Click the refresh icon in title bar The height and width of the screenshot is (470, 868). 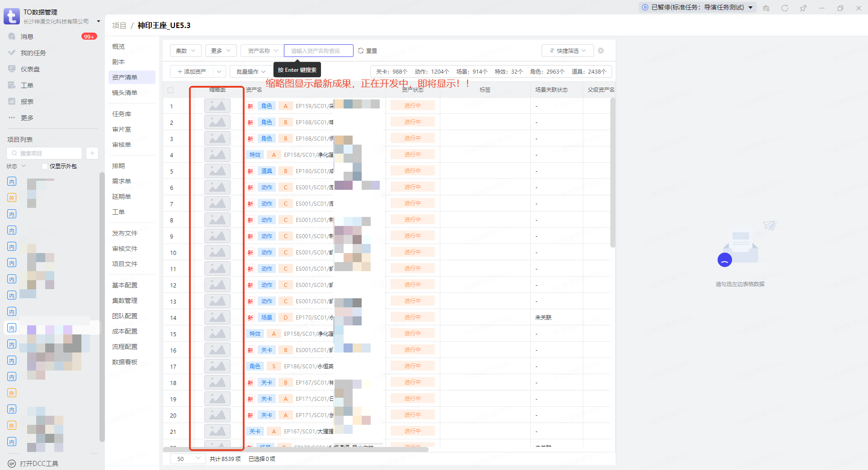tap(785, 8)
